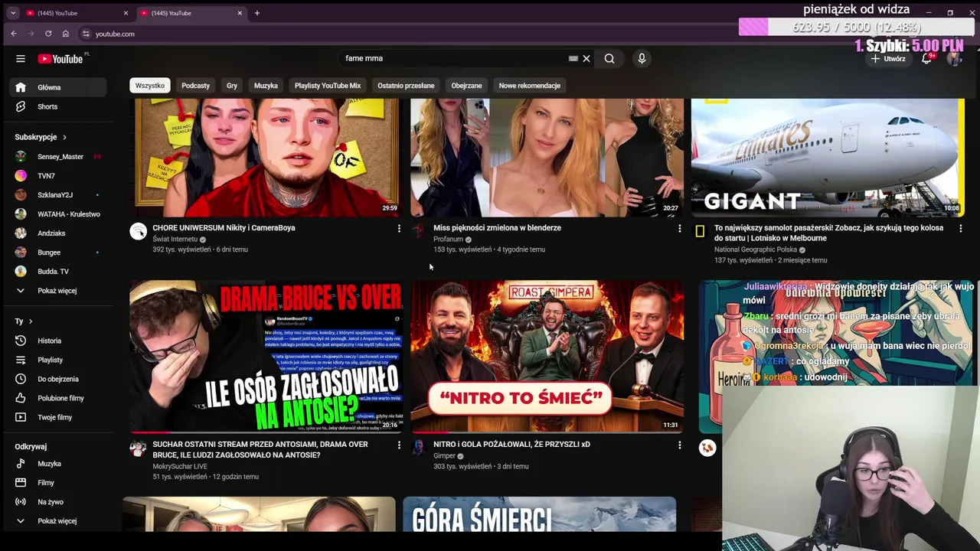Open three-dot menu for Miss piękności video
The image size is (980, 551).
pyautogui.click(x=679, y=228)
